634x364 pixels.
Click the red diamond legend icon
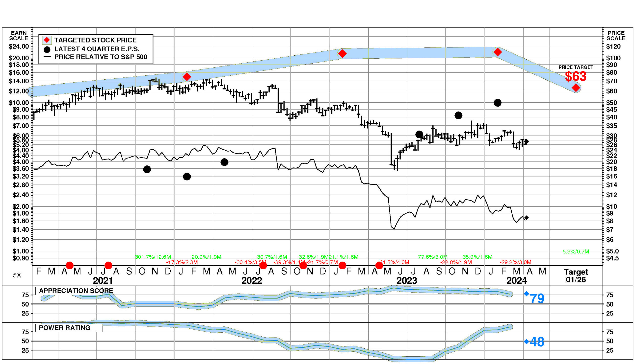tap(47, 40)
